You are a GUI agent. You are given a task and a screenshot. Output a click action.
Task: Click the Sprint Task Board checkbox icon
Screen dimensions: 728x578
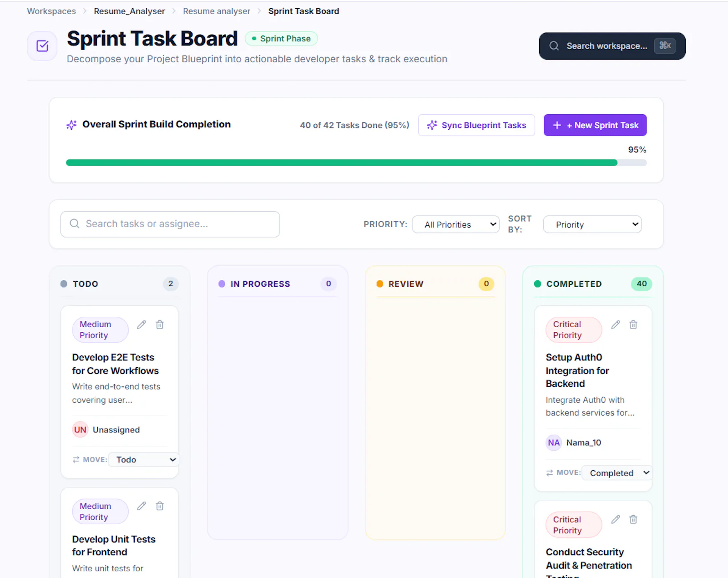[42, 46]
